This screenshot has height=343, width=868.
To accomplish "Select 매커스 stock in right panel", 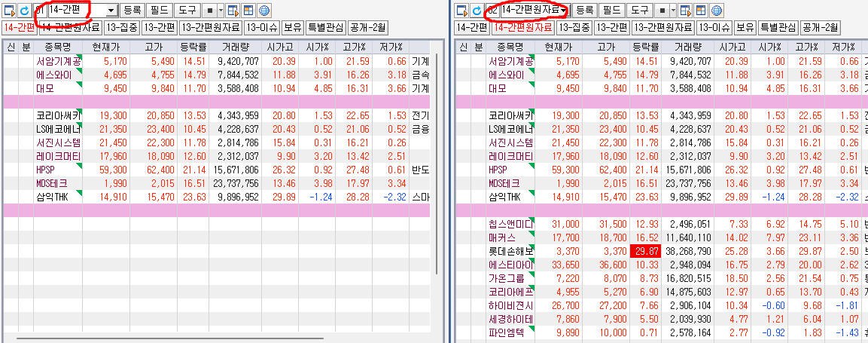I will pos(510,237).
